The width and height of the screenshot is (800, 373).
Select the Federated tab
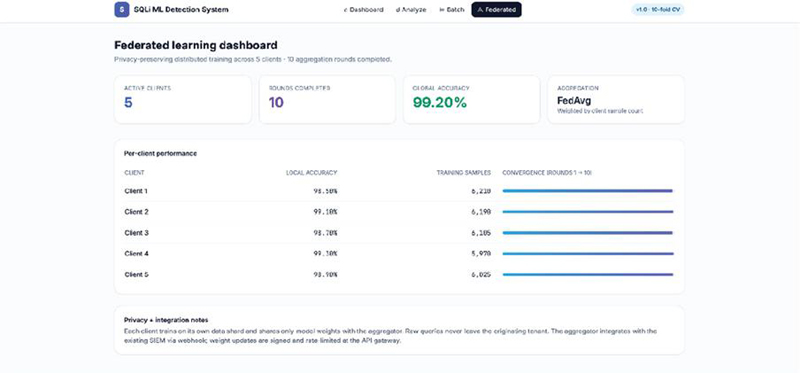[496, 10]
